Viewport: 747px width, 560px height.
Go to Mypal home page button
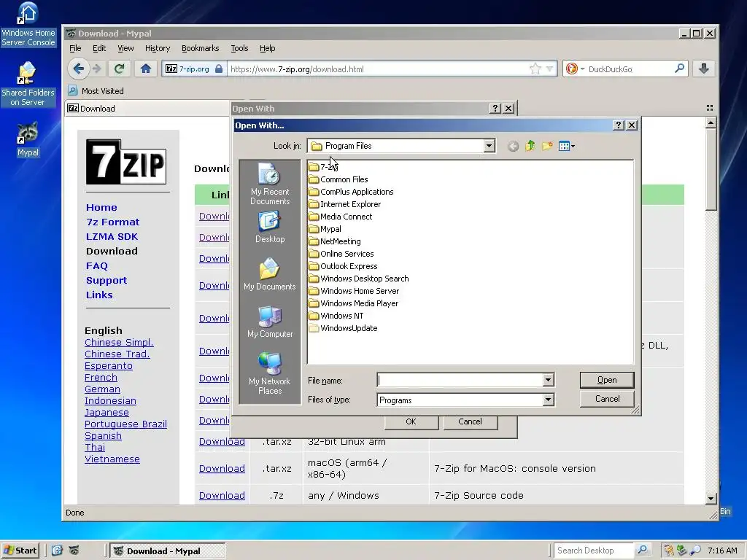pos(146,69)
